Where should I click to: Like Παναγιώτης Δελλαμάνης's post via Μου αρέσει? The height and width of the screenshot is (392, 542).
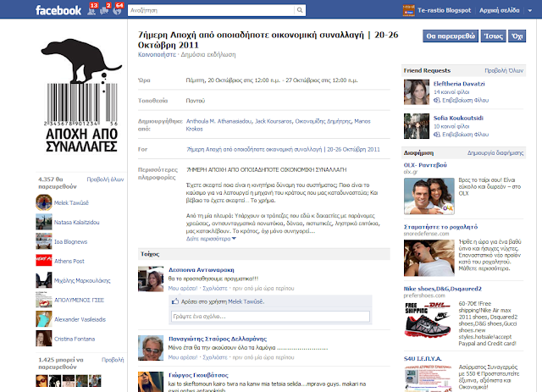(x=183, y=357)
